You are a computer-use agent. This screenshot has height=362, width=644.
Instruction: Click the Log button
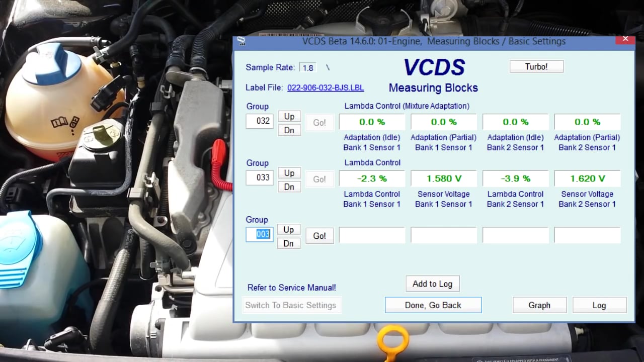click(x=599, y=305)
